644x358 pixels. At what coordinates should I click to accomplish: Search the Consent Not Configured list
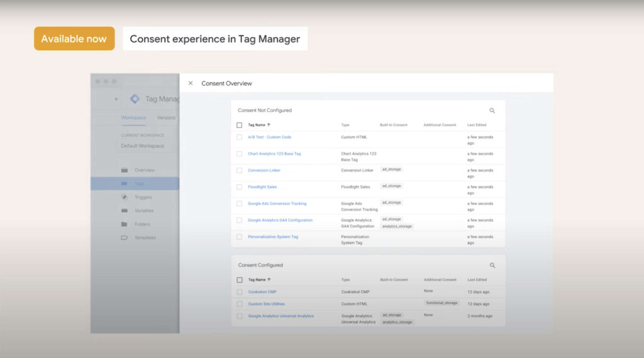(492, 111)
